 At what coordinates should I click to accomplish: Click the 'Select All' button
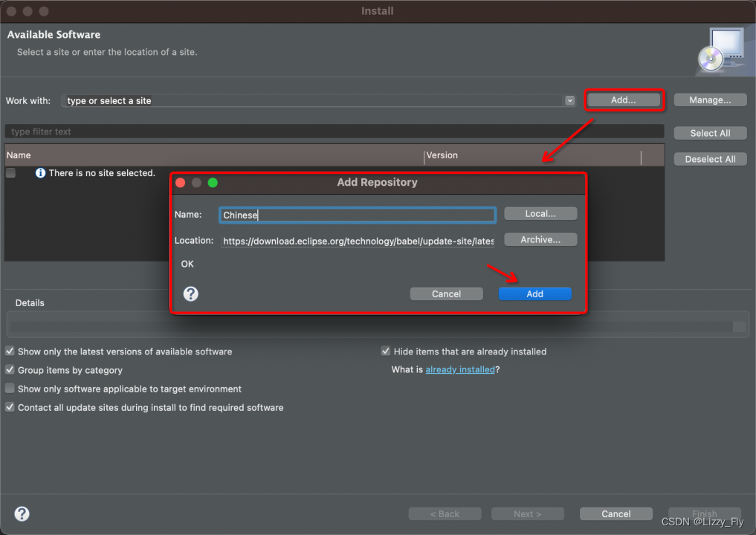click(710, 133)
